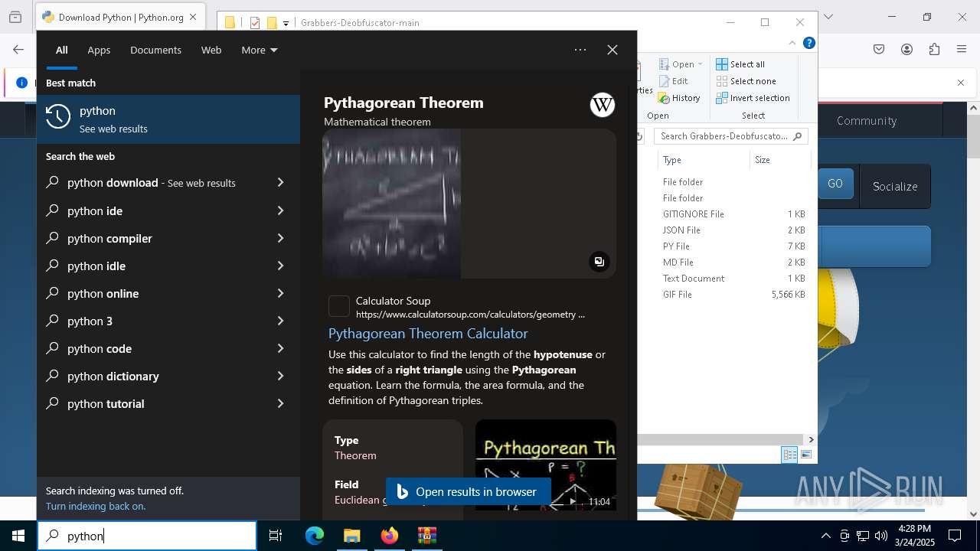980x551 pixels.
Task: Launch Microsoft Edge from the taskbar
Action: coord(315,536)
